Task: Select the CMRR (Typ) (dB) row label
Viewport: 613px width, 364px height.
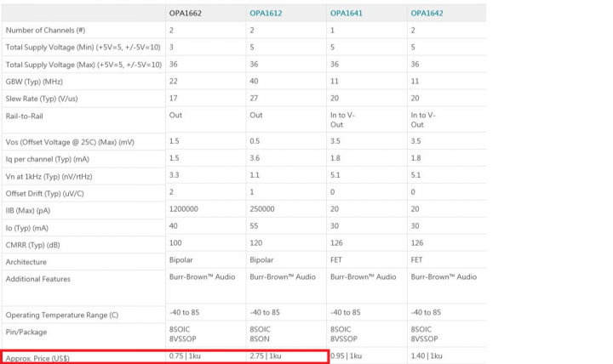Action: tap(33, 245)
